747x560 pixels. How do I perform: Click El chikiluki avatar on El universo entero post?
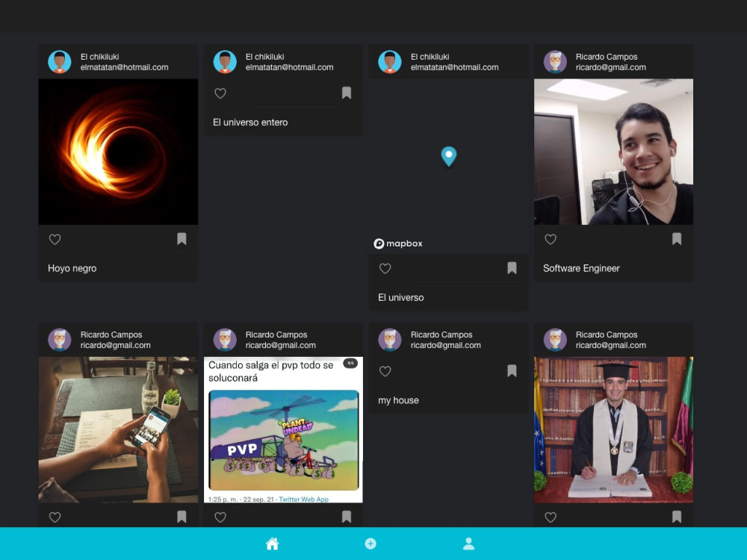tap(225, 62)
